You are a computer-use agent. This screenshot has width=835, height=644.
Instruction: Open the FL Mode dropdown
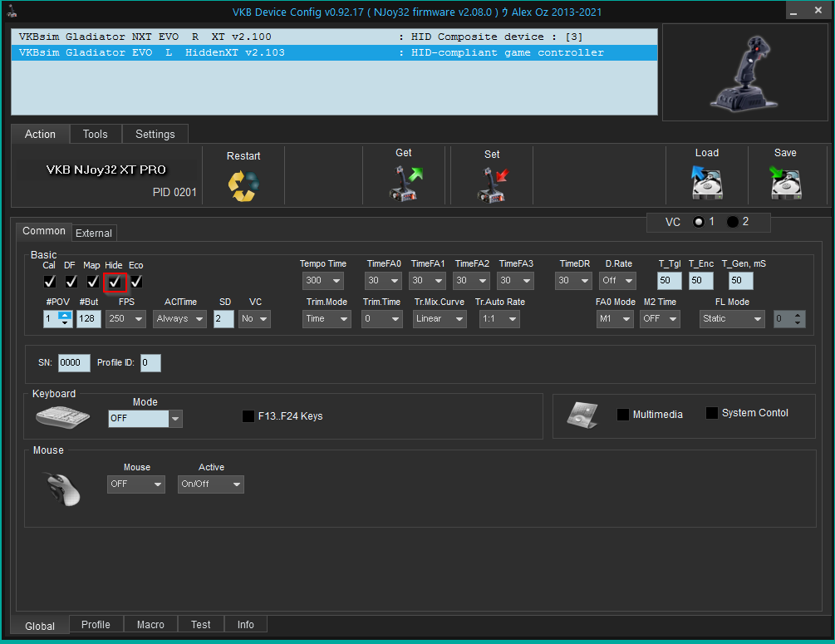(x=732, y=319)
